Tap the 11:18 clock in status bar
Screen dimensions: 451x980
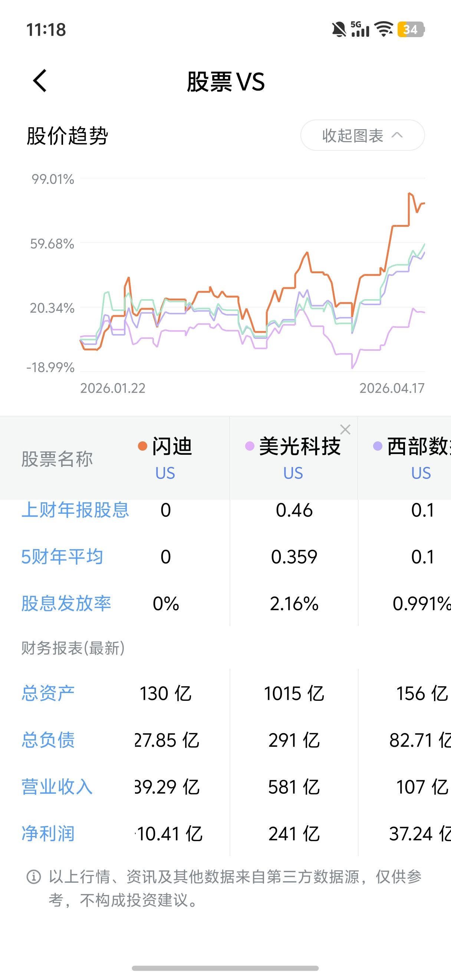pyautogui.click(x=46, y=30)
